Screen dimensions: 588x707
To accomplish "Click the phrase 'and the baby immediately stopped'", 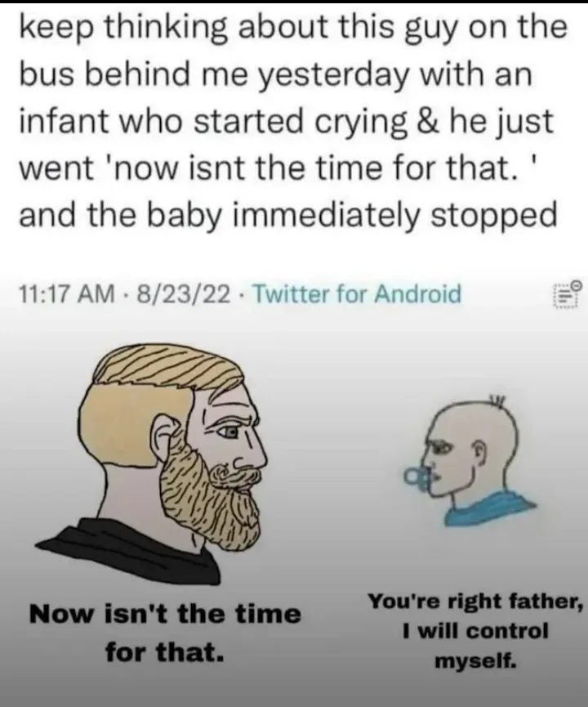I will 288,216.
